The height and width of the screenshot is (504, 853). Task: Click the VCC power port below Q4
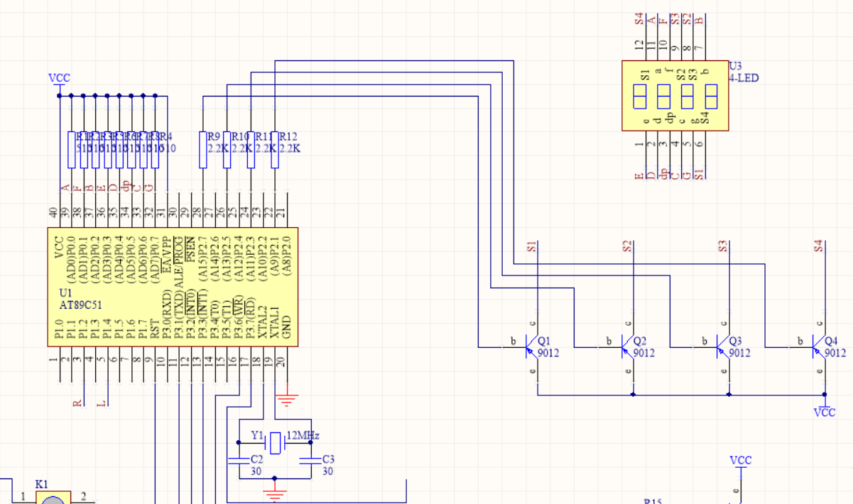click(x=825, y=411)
